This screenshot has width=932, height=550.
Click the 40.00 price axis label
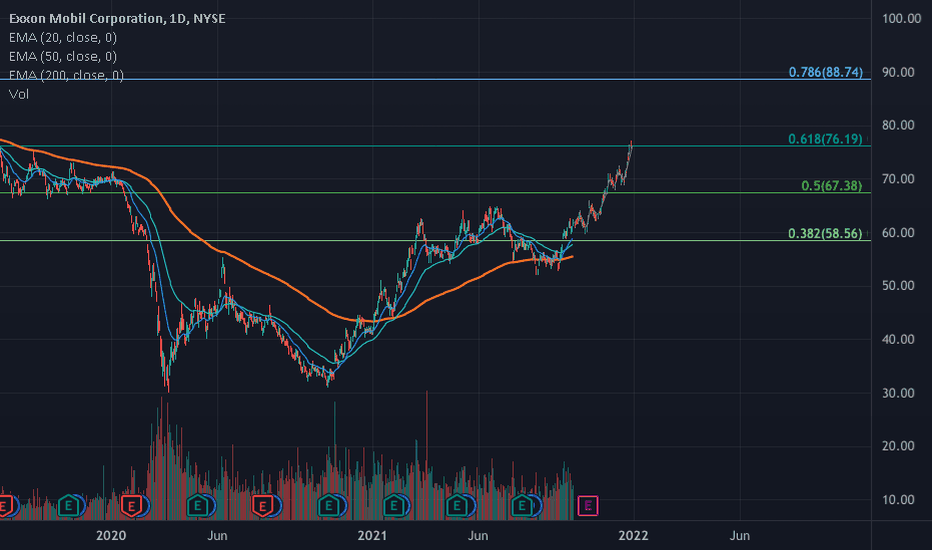898,339
